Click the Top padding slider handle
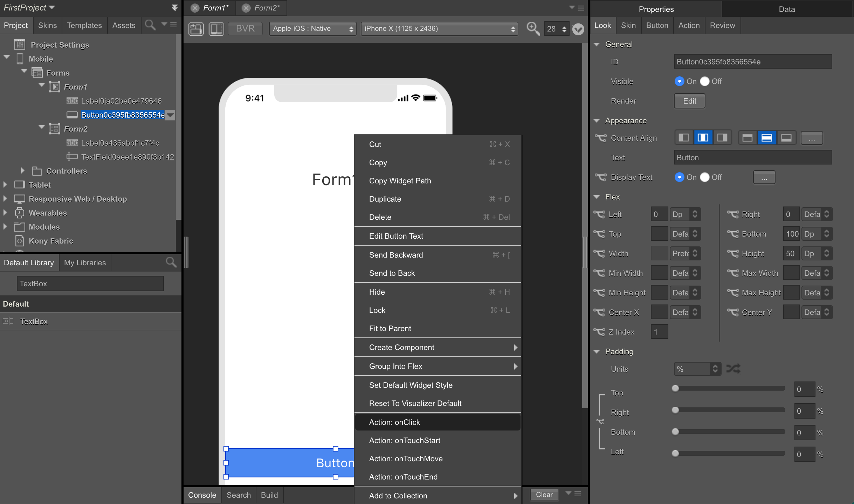 click(675, 388)
